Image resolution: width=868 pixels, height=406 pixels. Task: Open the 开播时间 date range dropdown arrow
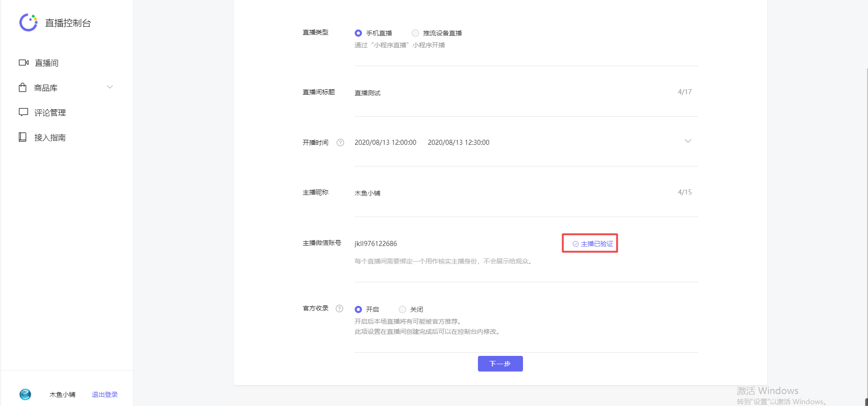[688, 141]
